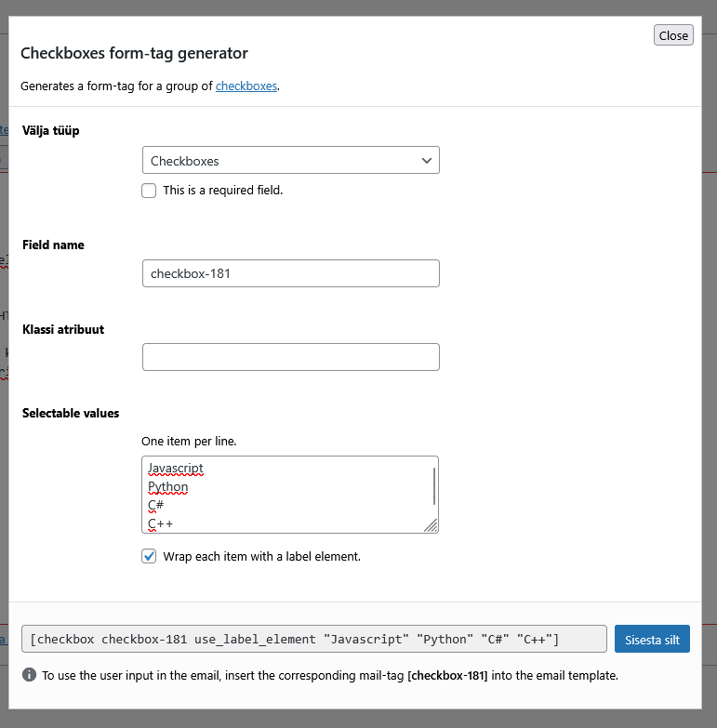Open the Välja tüüp Checkboxes dropdown
Viewport: 717px width, 728px height.
pos(290,160)
